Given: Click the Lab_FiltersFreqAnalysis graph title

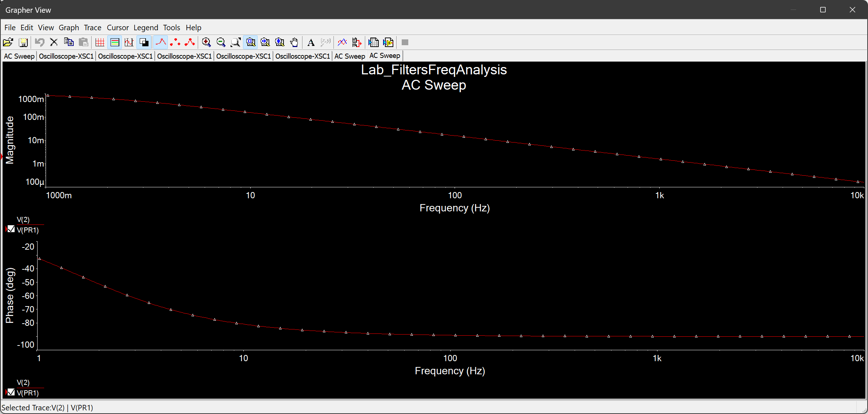Looking at the screenshot, I should coord(433,70).
